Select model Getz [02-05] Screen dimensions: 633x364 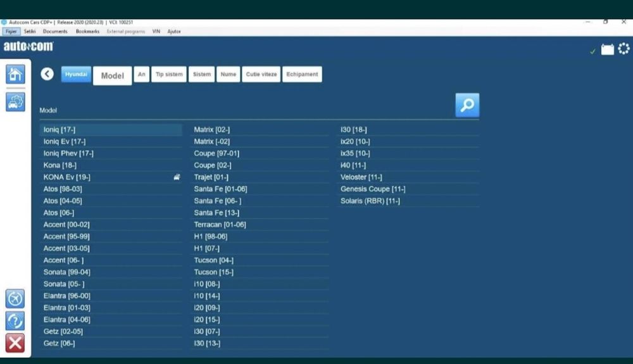tap(111, 331)
